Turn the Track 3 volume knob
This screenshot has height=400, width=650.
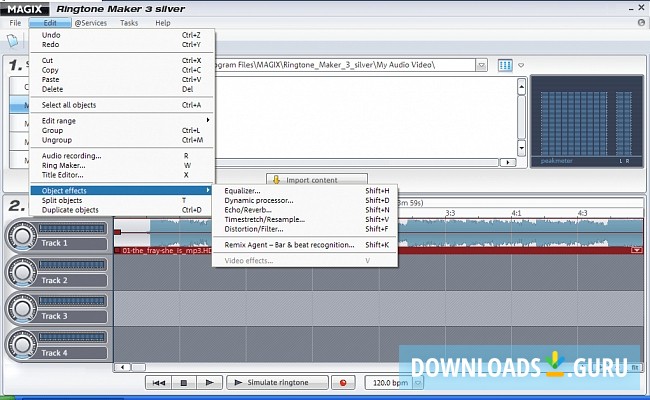click(x=22, y=308)
